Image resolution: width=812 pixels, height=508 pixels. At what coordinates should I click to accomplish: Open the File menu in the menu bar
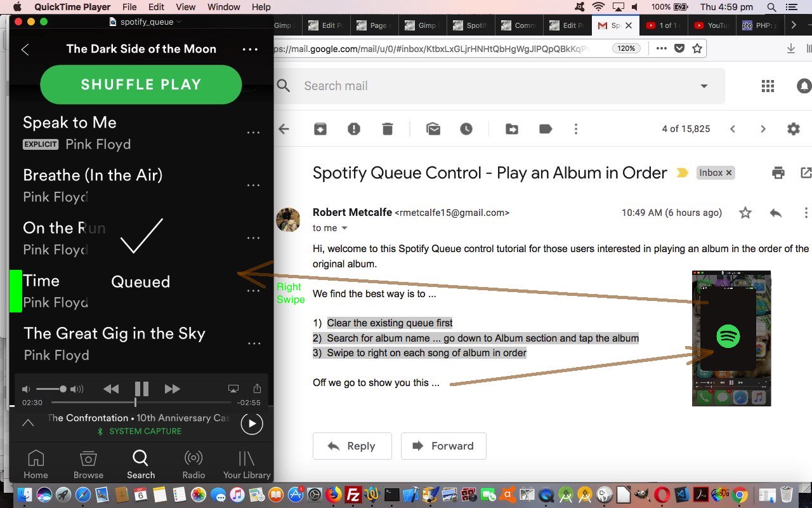tap(129, 7)
